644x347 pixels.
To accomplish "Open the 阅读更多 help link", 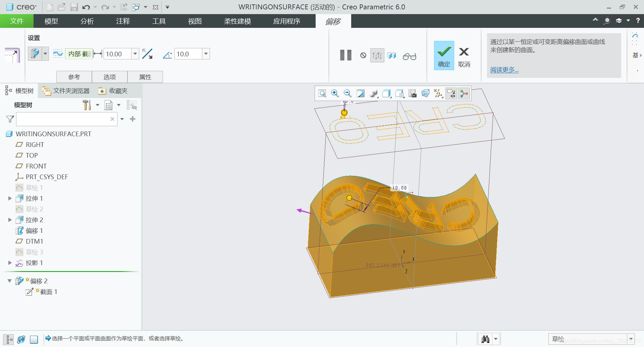I will coord(504,70).
